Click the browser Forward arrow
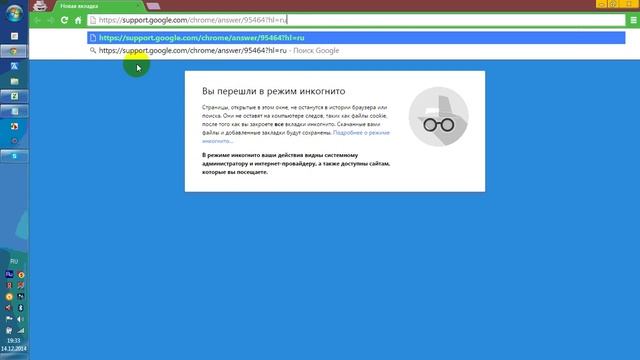The height and width of the screenshot is (360, 640). [51, 20]
